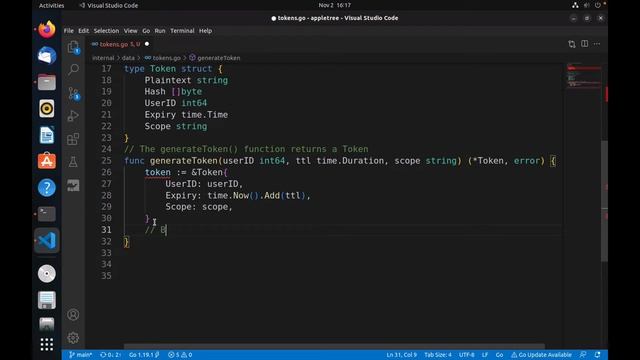Screen dimensions: 640x360
Task: Open Thunderbird mail from the dock
Action: 47,56
